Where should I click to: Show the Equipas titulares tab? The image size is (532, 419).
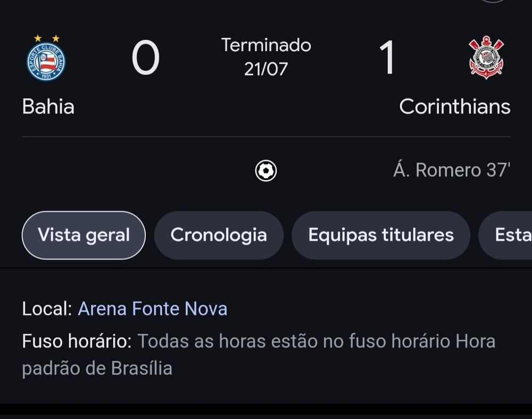tap(381, 235)
